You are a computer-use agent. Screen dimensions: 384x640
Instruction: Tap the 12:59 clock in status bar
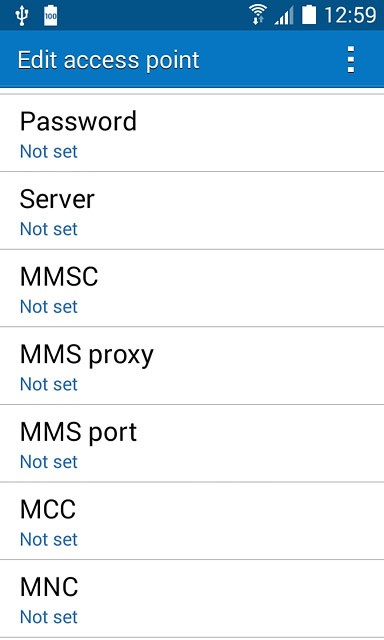pos(350,16)
